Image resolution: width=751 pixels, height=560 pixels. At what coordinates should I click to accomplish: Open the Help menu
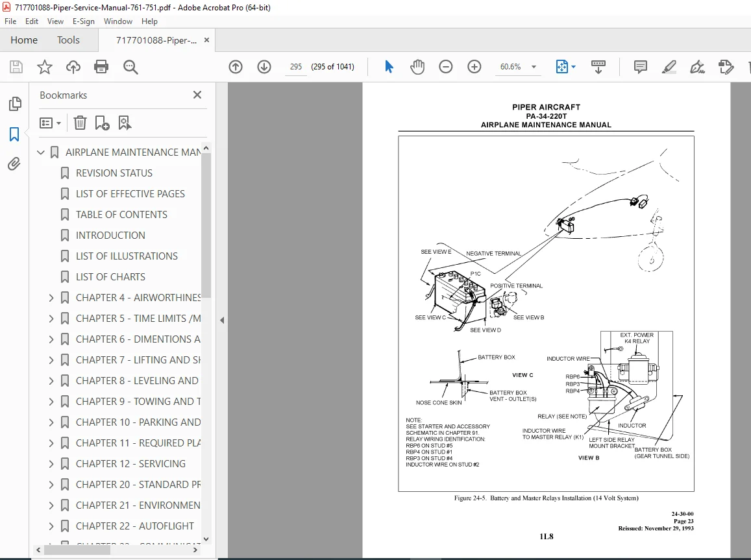click(149, 21)
